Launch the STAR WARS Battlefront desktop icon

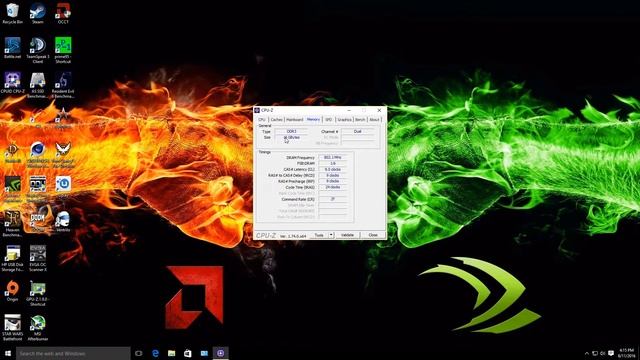[x=12, y=328]
